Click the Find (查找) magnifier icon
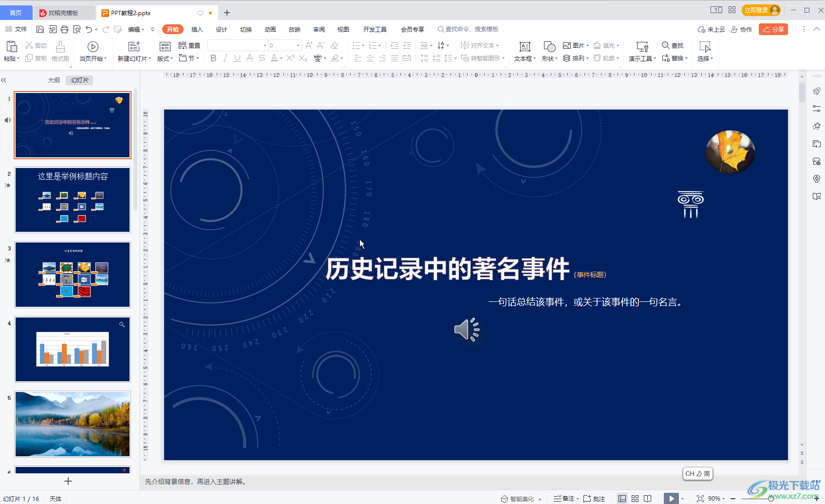 pyautogui.click(x=665, y=45)
